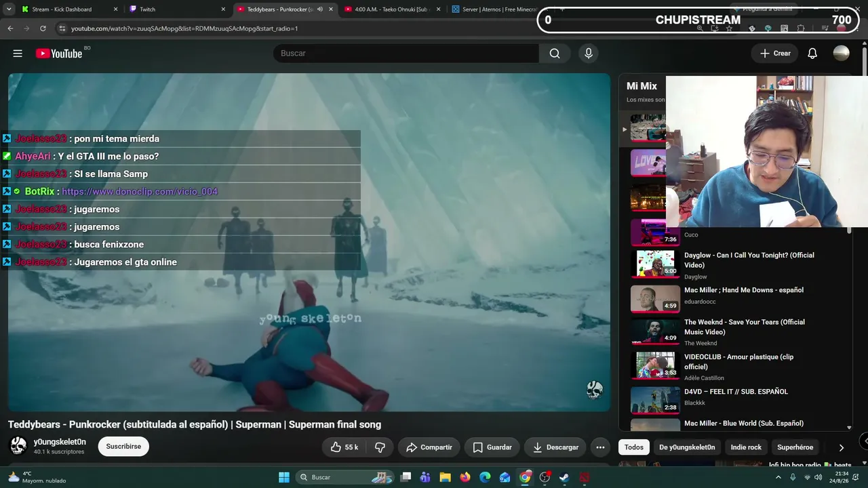Click the Crear button
The width and height of the screenshot is (868, 488).
coord(775,54)
